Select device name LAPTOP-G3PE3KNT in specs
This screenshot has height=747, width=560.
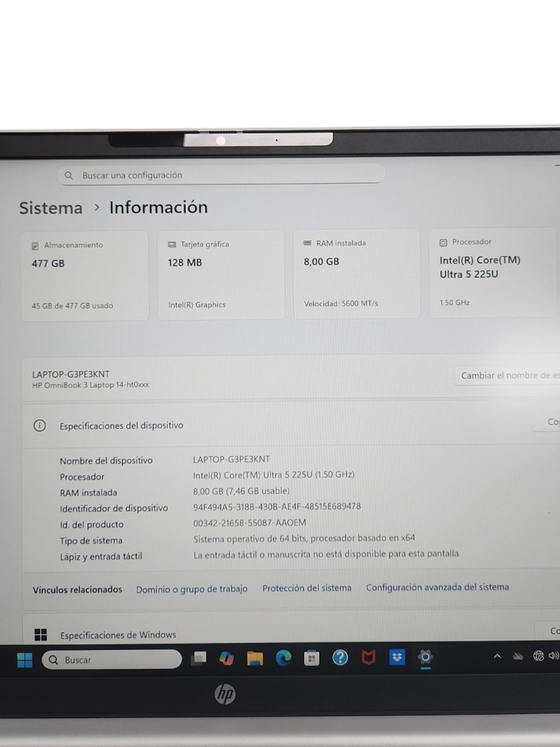[x=231, y=460]
